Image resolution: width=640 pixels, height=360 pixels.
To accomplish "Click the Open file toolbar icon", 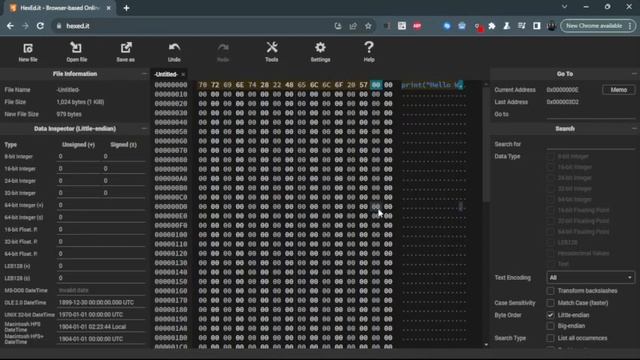I will click(x=76, y=52).
